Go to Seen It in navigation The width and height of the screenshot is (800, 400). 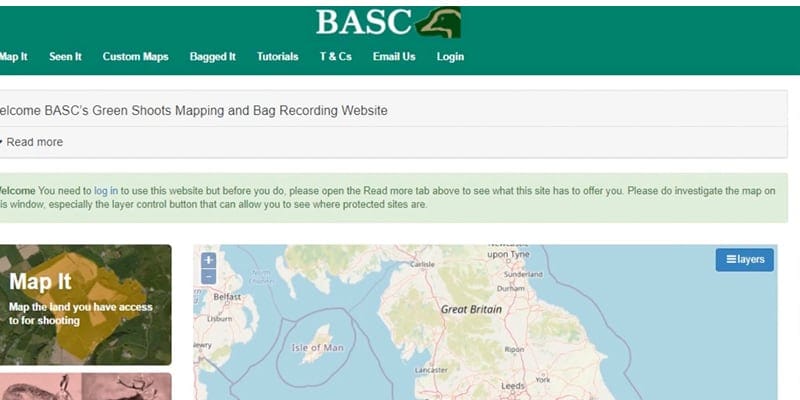pos(65,57)
